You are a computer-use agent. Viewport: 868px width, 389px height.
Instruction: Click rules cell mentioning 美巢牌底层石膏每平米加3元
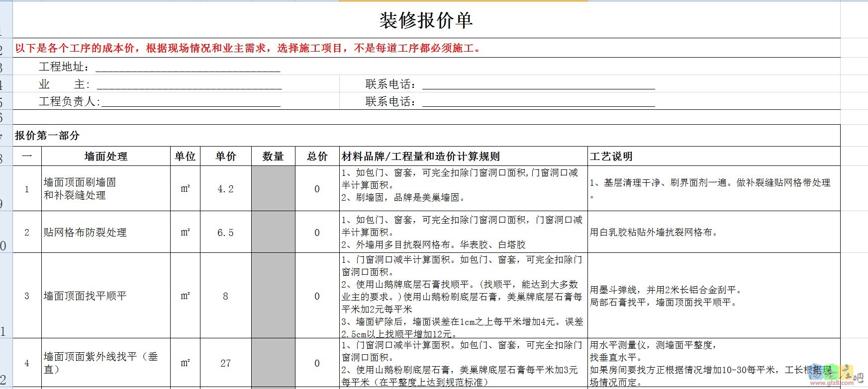(463, 363)
